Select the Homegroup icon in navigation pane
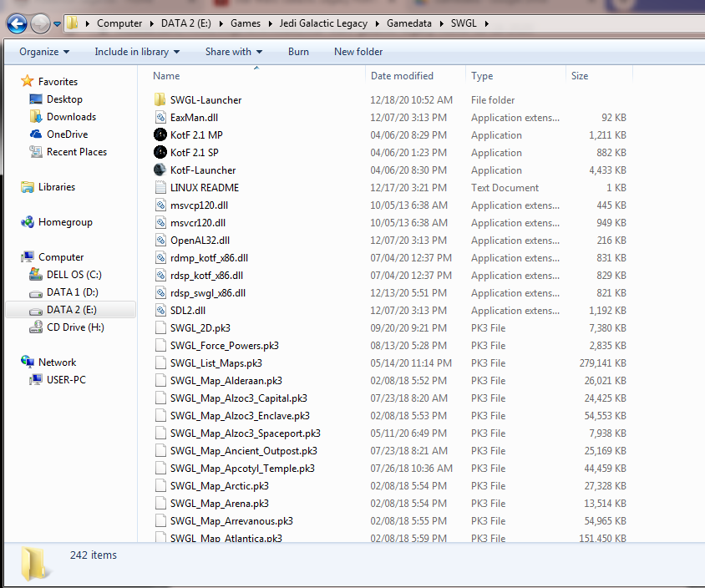 tap(28, 221)
